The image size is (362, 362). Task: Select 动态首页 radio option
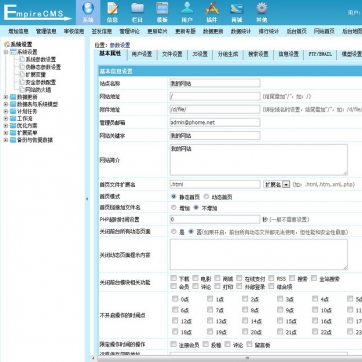click(206, 197)
